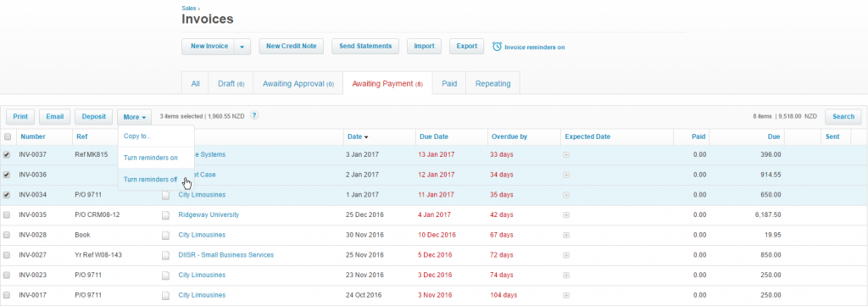This screenshot has width=868, height=306.
Task: Sort by Number column header
Action: [33, 136]
